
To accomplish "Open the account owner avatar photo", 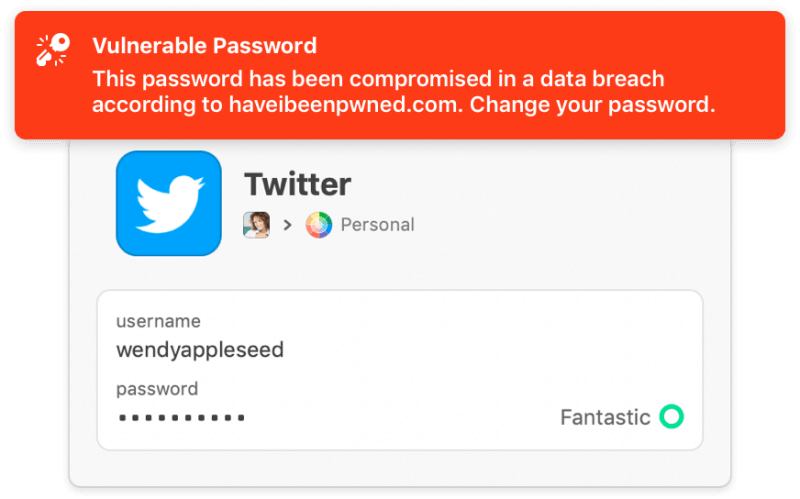I will (256, 225).
